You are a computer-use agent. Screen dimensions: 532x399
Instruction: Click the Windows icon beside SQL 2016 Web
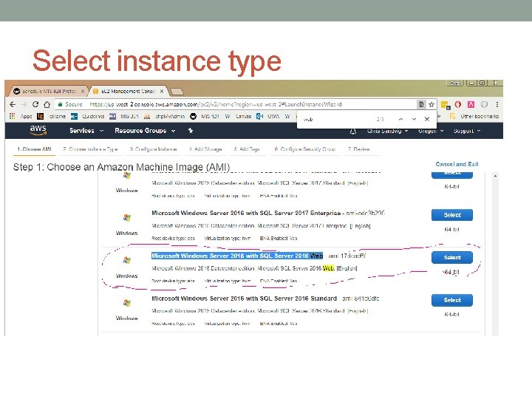pyautogui.click(x=127, y=261)
